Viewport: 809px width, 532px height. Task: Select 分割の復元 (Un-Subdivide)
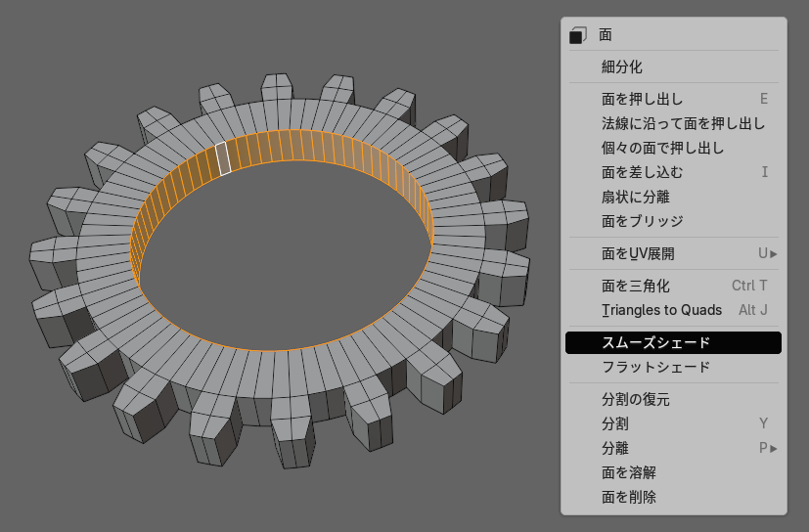pyautogui.click(x=673, y=399)
